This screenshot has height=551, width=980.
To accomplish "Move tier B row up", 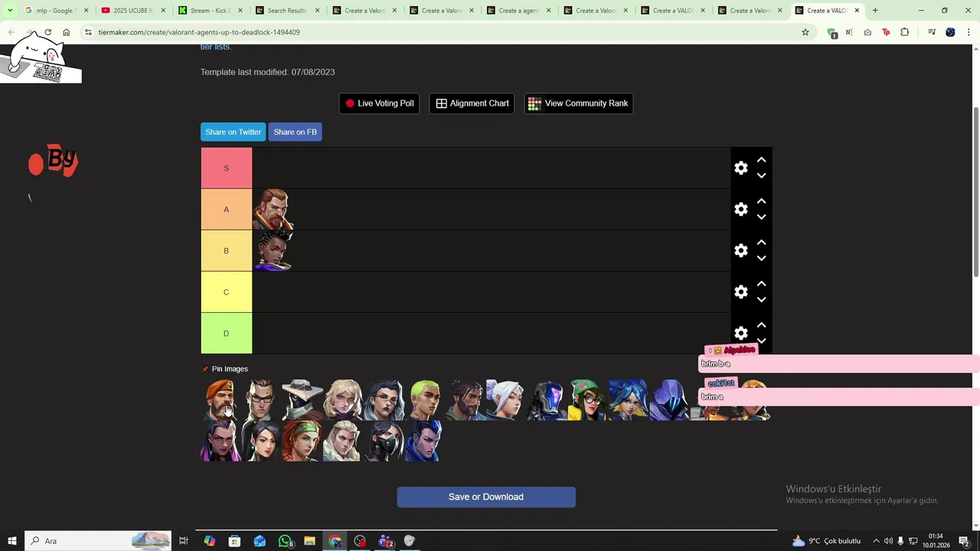I will [x=762, y=243].
